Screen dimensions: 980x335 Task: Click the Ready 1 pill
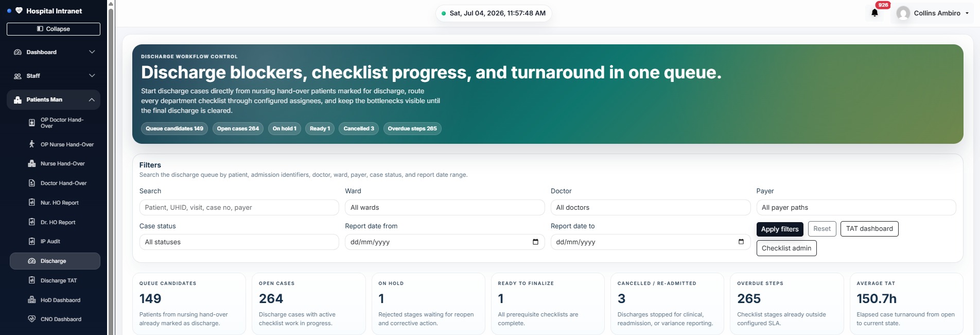click(320, 128)
